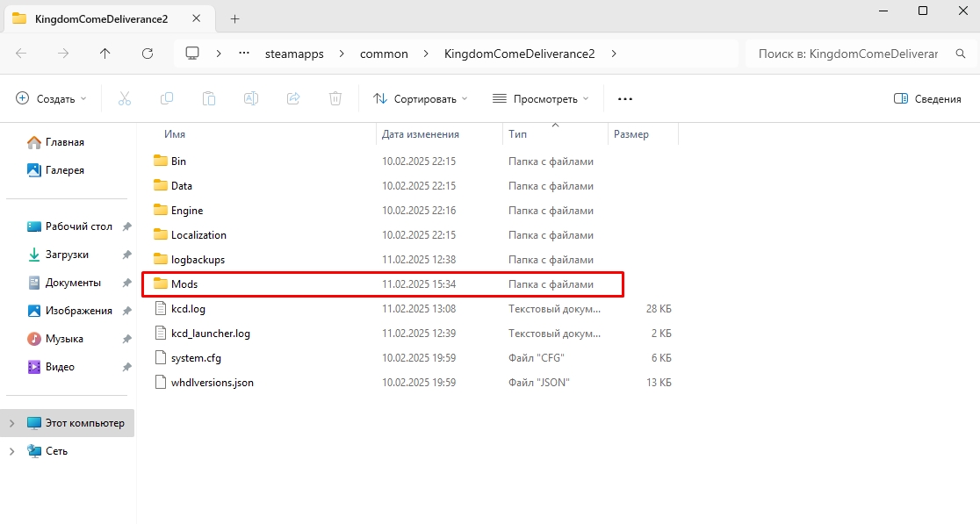The width and height of the screenshot is (980, 524).
Task: Click the Share icon in toolbar
Action: [x=293, y=98]
